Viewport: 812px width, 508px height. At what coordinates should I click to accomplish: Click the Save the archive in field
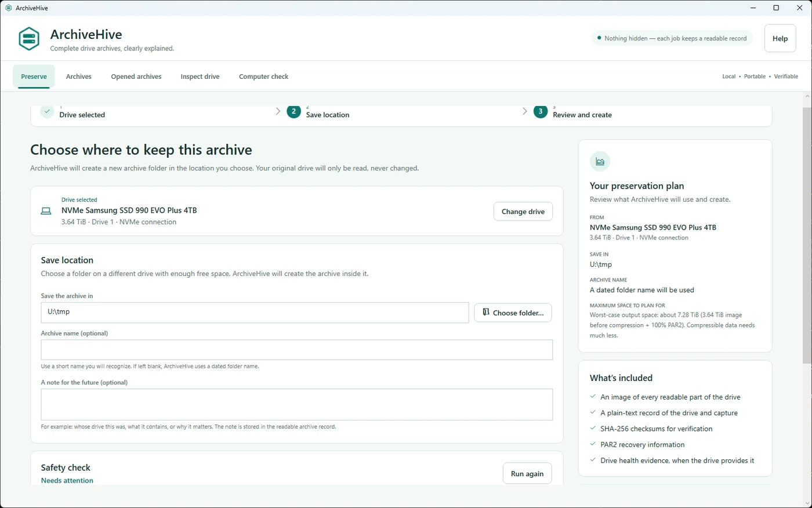(x=255, y=313)
